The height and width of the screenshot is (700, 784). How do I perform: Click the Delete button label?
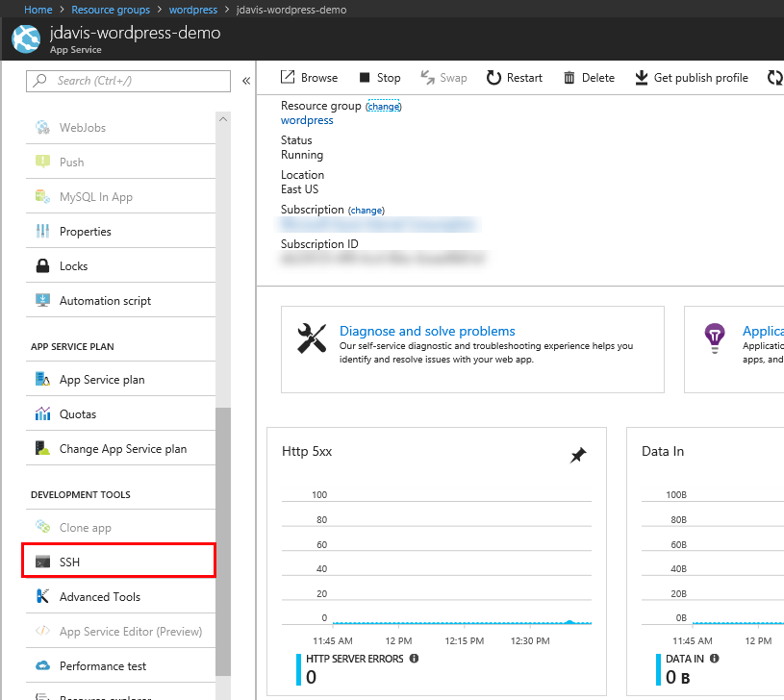tap(598, 78)
